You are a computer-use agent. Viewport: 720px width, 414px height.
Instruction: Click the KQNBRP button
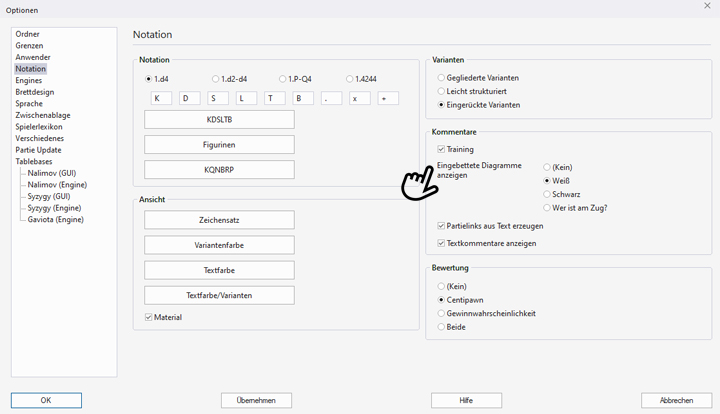click(x=219, y=170)
